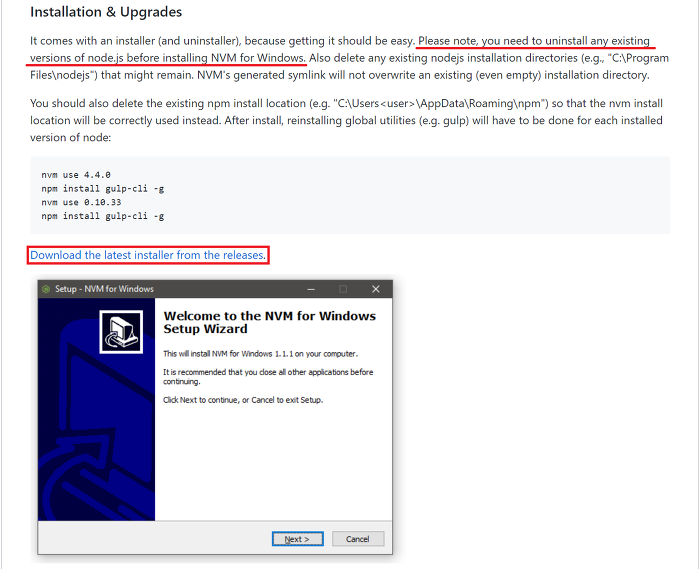700x569 pixels.
Task: Click the dark blue wizard side banner
Action: (96, 409)
